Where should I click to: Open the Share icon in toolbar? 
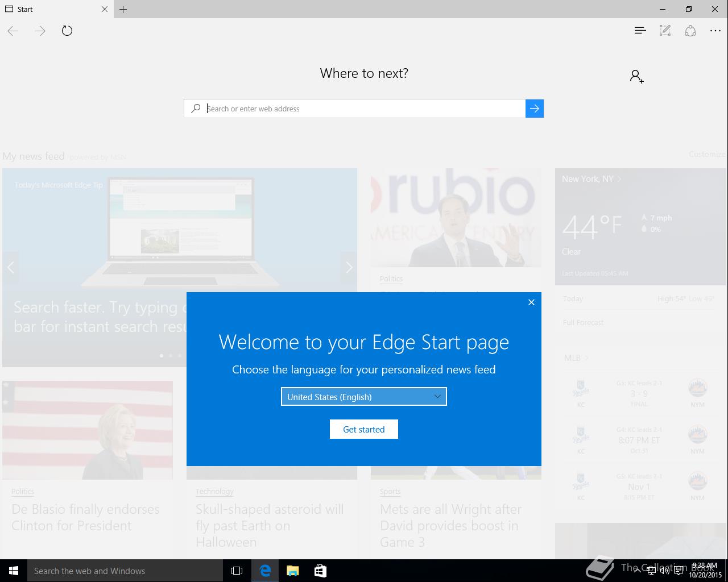point(690,31)
